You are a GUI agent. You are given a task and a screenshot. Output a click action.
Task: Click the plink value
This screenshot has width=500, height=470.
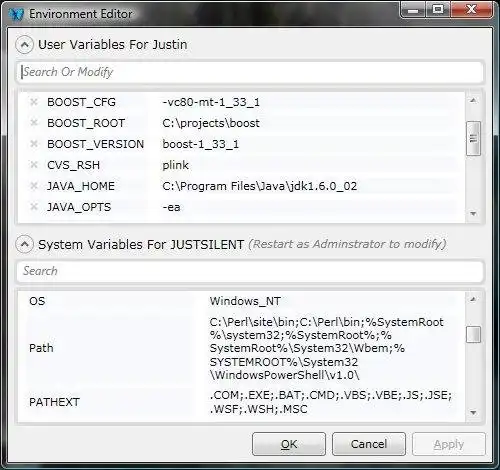[x=176, y=165]
